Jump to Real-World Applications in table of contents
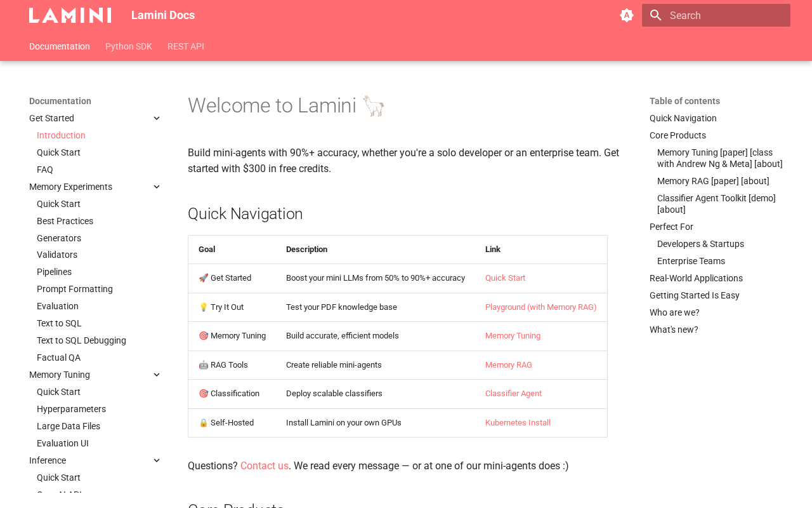Image resolution: width=812 pixels, height=508 pixels. 696,278
